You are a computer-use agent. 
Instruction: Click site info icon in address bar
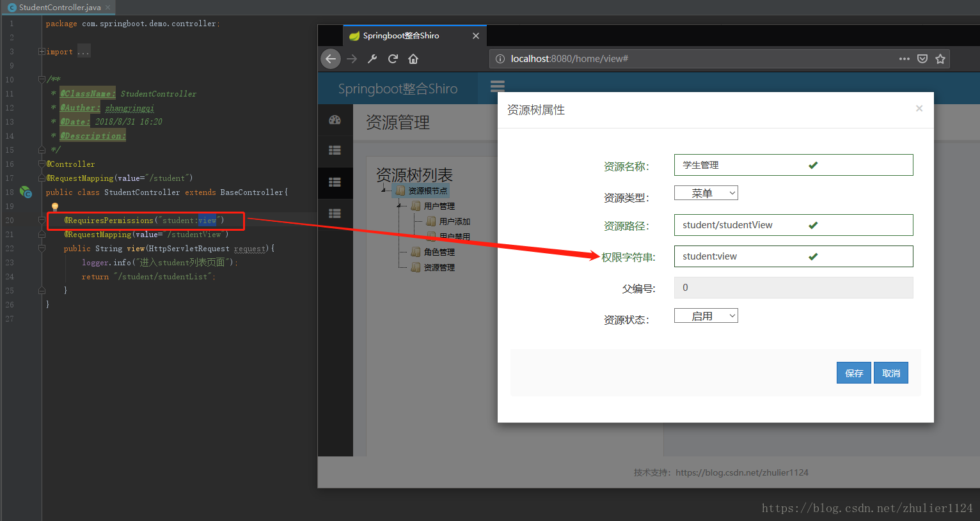pyautogui.click(x=500, y=59)
